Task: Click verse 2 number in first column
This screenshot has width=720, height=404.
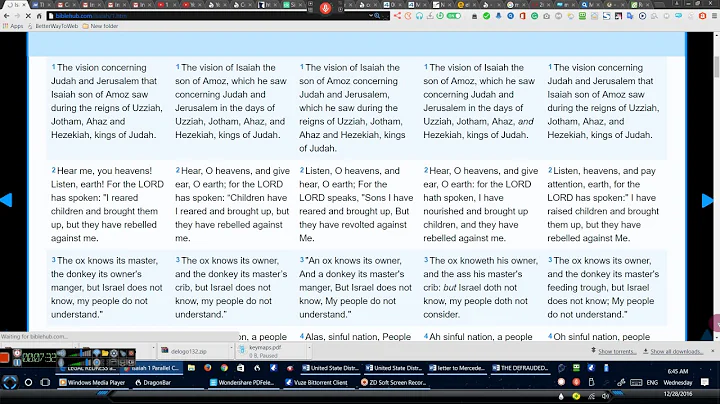Action: [54, 170]
